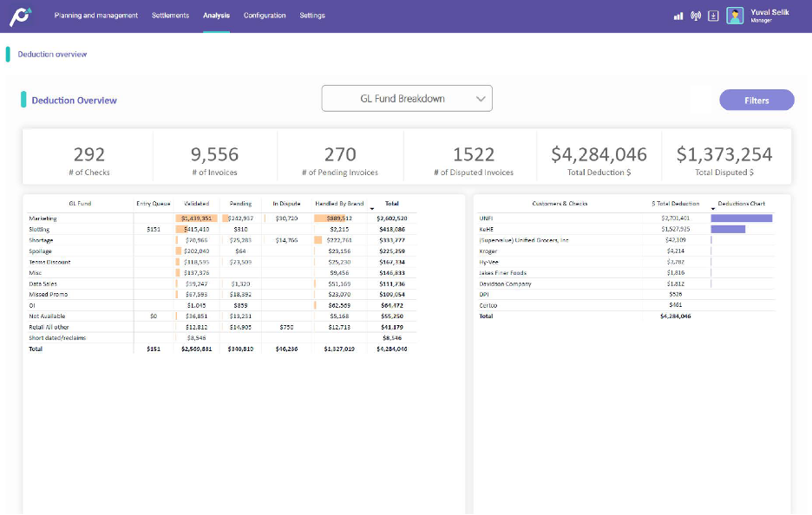Select the Retail All other row label
The width and height of the screenshot is (812, 515).
click(49, 327)
